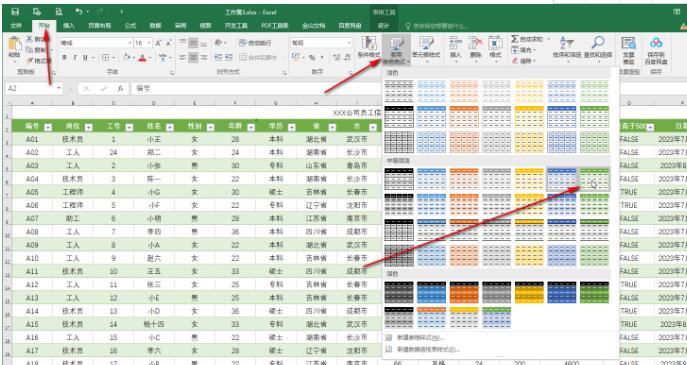This screenshot has height=365, width=687.
Task: Switch to the Insert (插入) tab
Action: click(68, 26)
